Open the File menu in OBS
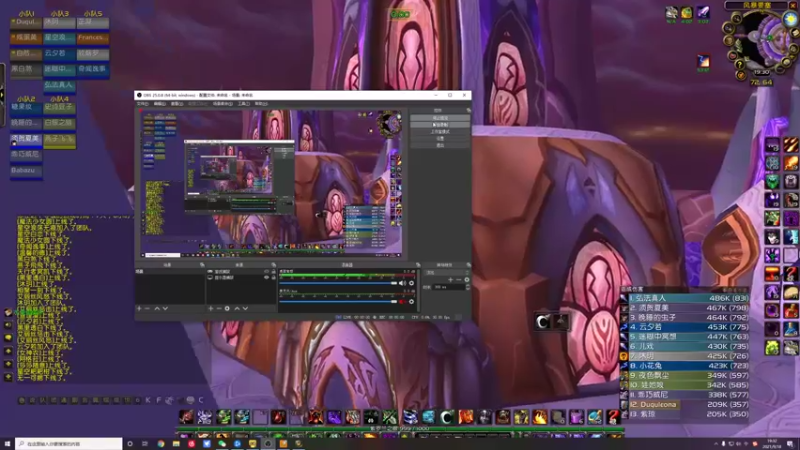Screen dimensions: 800x450 coord(142,104)
